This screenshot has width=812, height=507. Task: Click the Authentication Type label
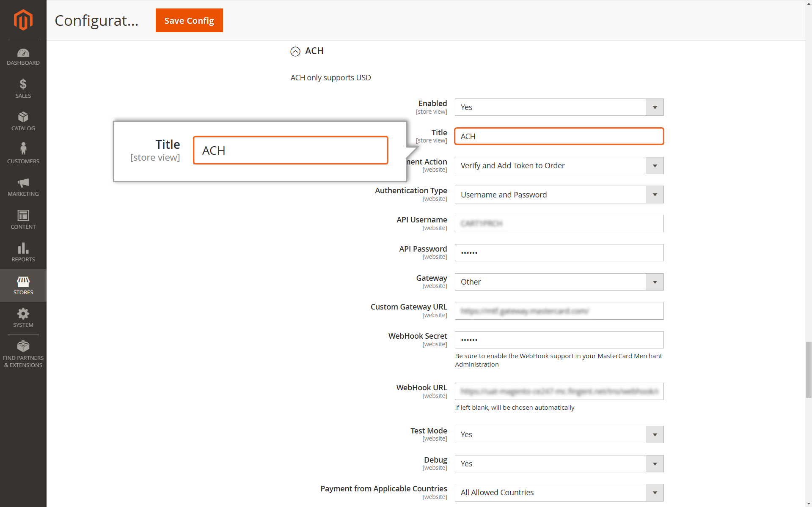click(411, 191)
